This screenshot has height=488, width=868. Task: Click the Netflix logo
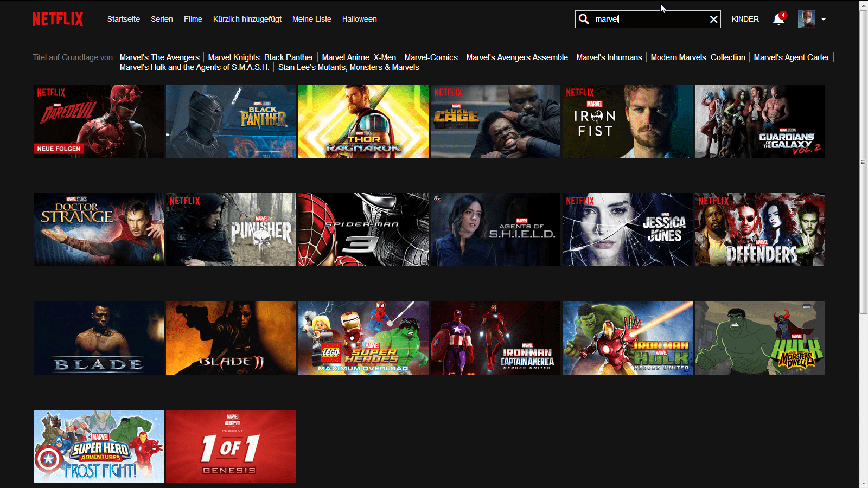(x=58, y=19)
